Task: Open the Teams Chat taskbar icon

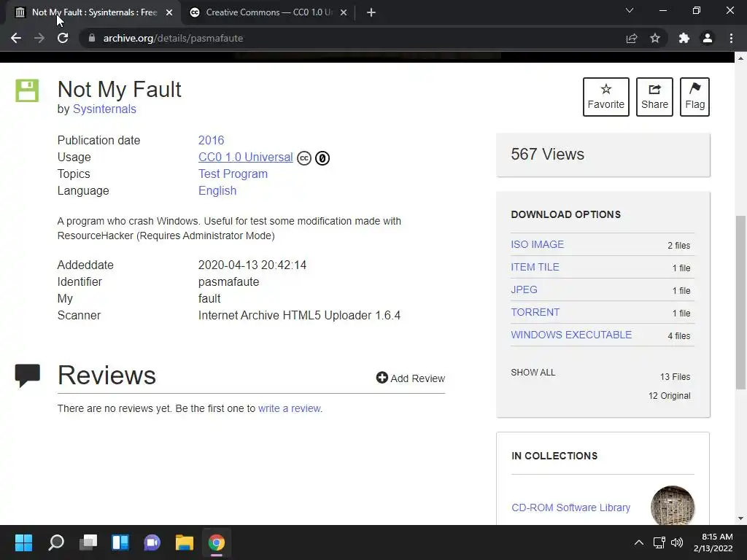Action: point(152,542)
